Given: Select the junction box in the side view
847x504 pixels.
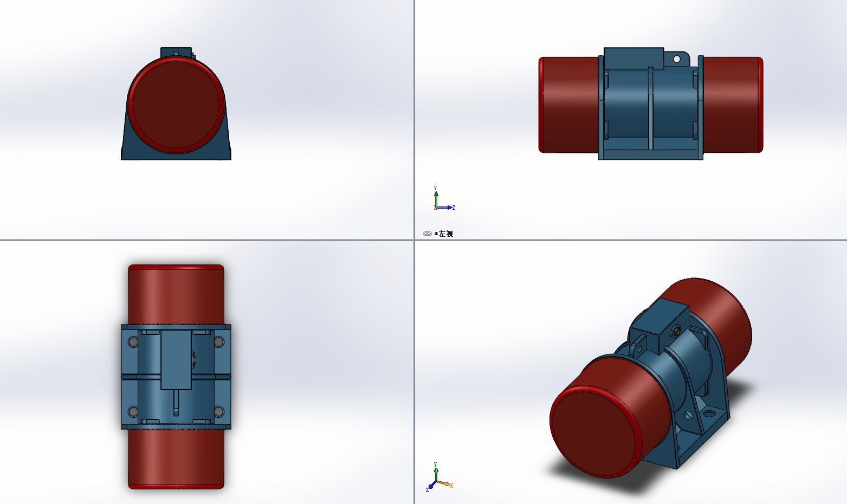Looking at the screenshot, I should click(x=633, y=59).
